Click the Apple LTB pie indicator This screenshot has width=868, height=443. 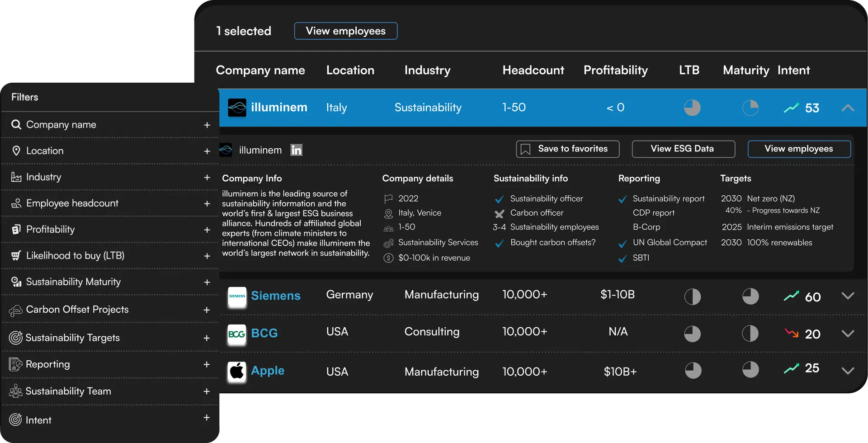[693, 370]
